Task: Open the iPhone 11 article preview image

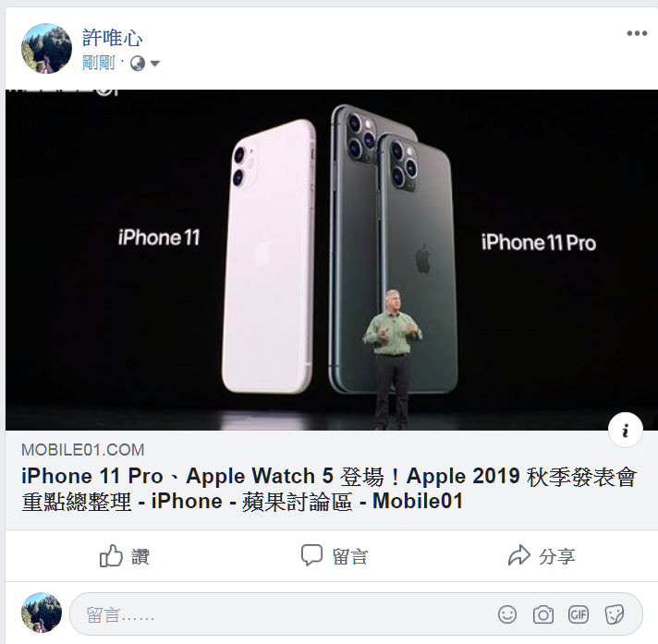Action: pyautogui.click(x=332, y=260)
